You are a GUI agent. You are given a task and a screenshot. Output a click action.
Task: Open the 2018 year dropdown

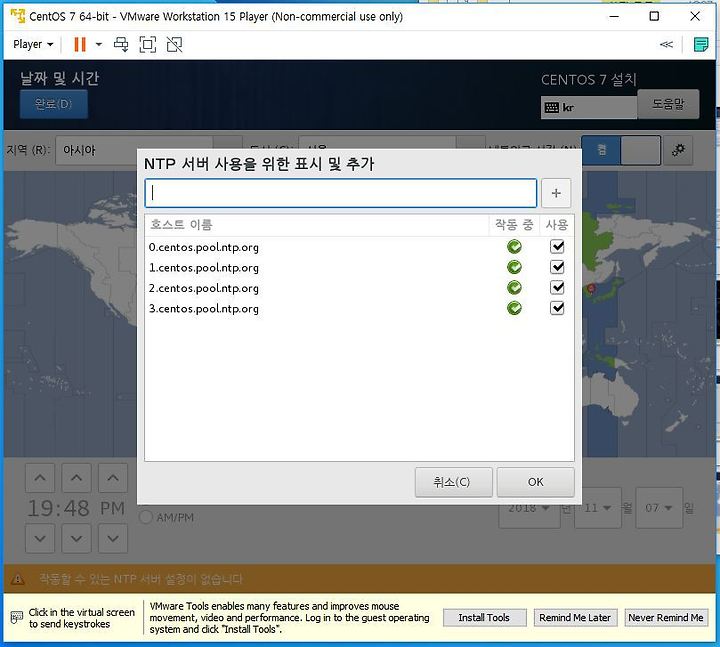(529, 508)
